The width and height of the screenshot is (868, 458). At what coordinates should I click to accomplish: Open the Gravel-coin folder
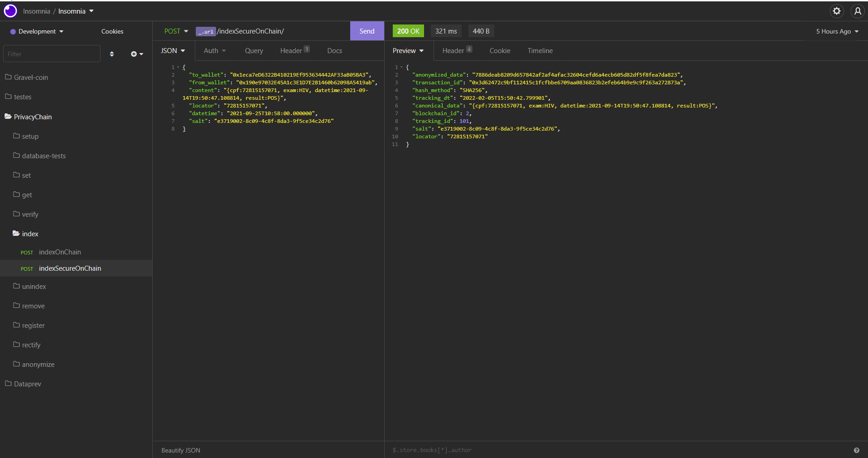31,78
